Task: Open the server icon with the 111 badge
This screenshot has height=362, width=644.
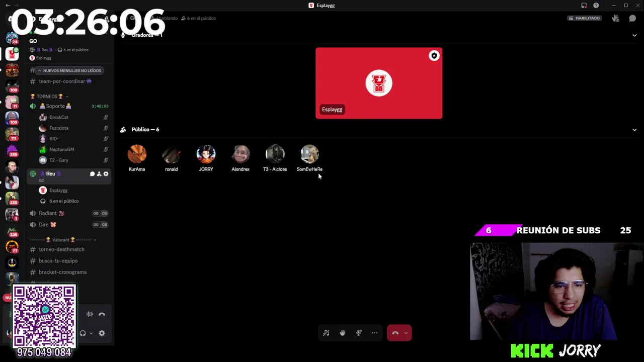Action: pyautogui.click(x=12, y=134)
